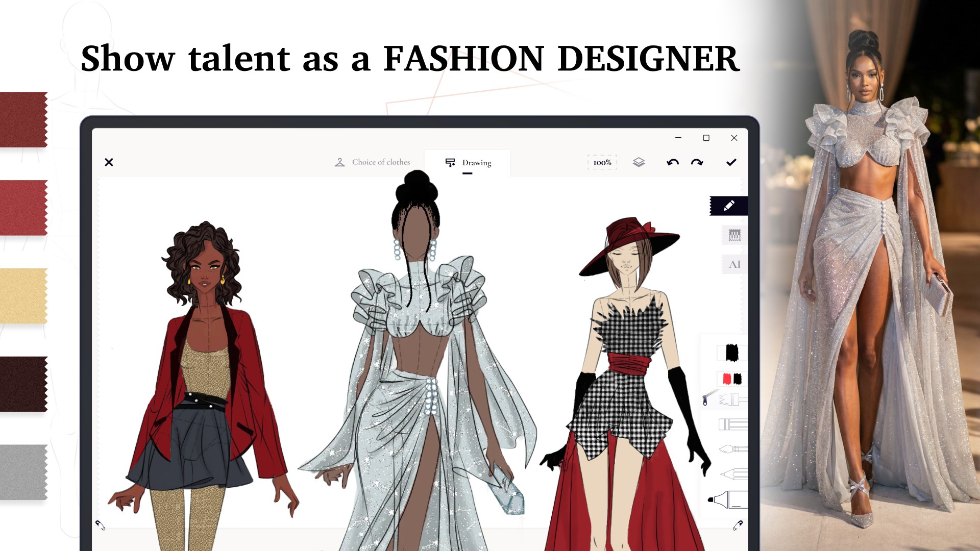Pick the black brush color swatch
980x551 pixels.
732,353
